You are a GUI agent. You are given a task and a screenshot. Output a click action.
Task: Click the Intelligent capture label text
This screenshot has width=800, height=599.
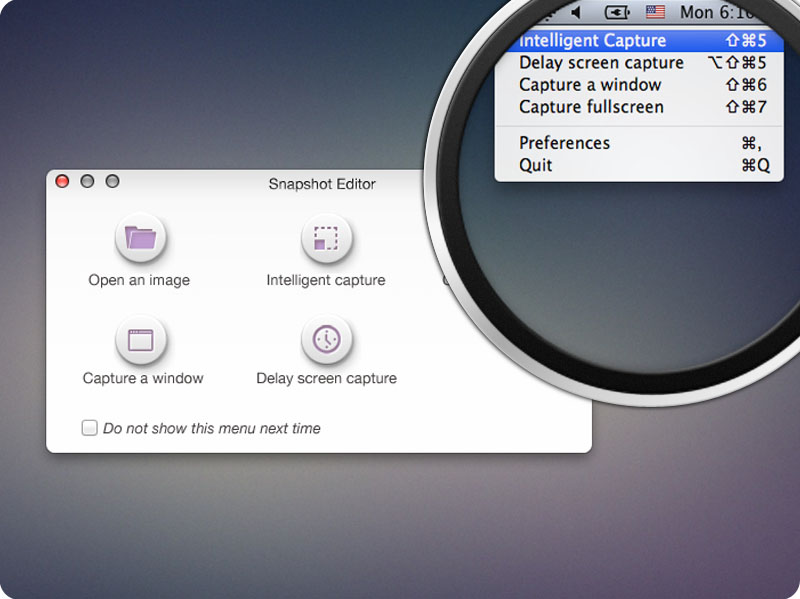(326, 280)
